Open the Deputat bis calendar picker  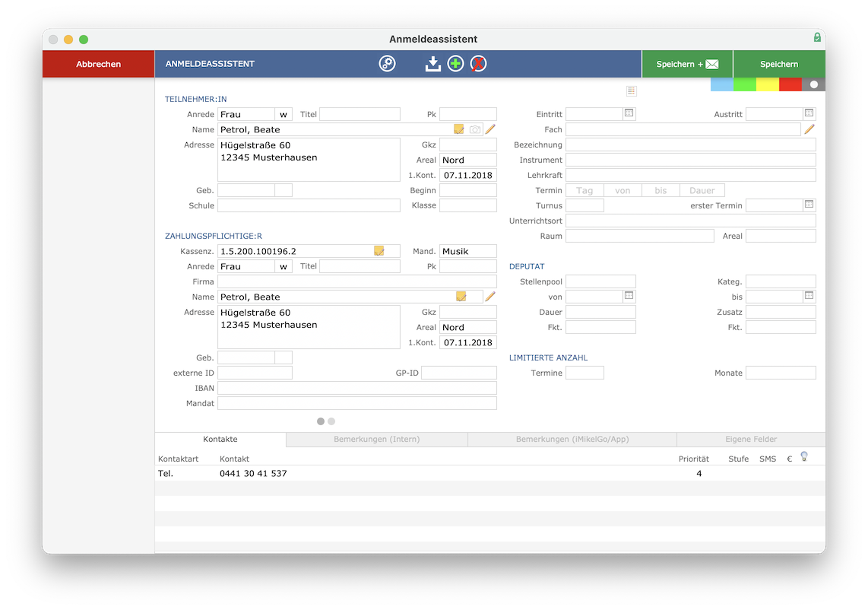pyautogui.click(x=809, y=296)
